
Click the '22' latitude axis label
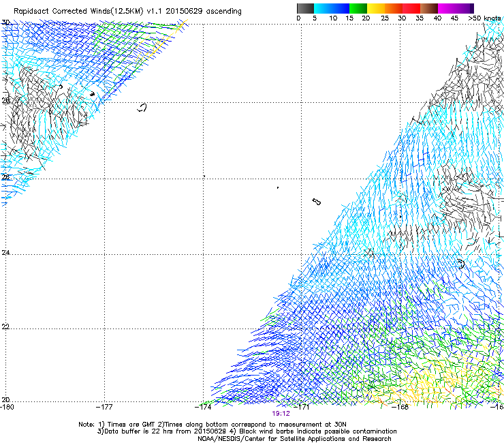click(x=5, y=326)
